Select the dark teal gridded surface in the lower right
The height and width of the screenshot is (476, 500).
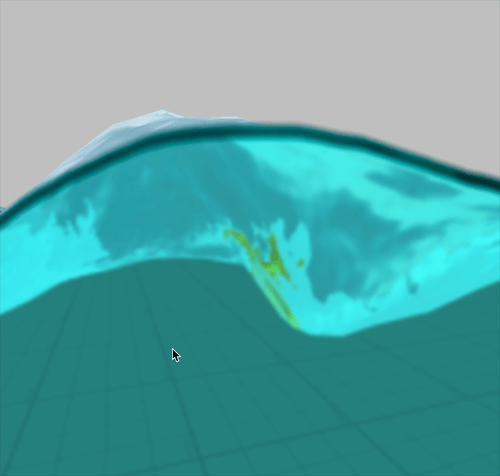tap(400, 400)
